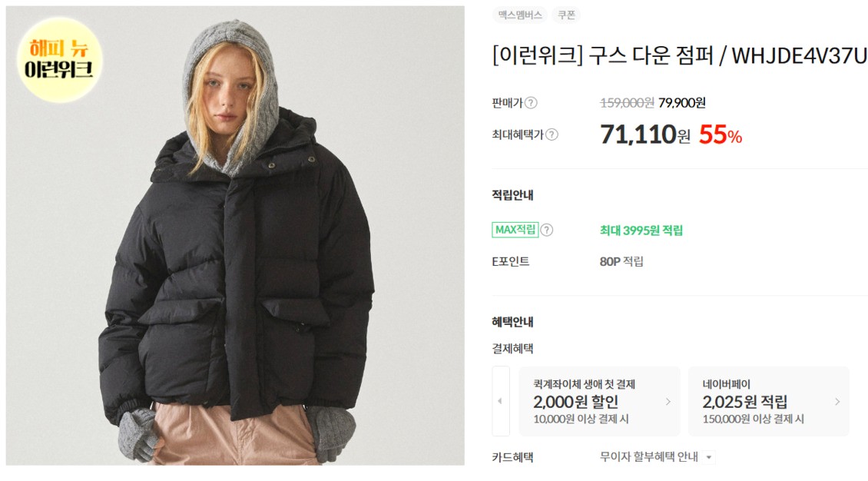868x481 pixels.
Task: Open the MAX적립 info question icon
Action: [546, 231]
